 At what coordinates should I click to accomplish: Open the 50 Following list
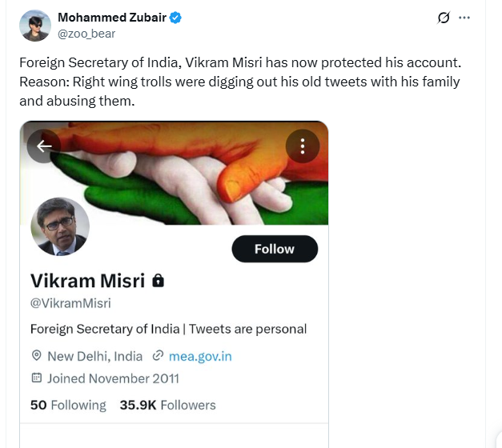(68, 405)
